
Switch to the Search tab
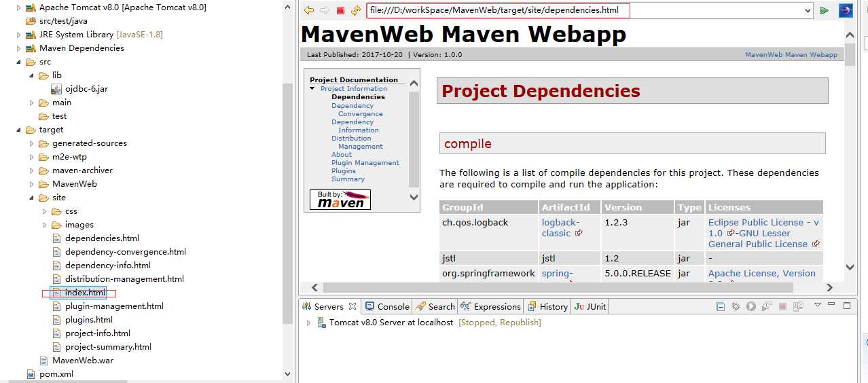click(435, 307)
